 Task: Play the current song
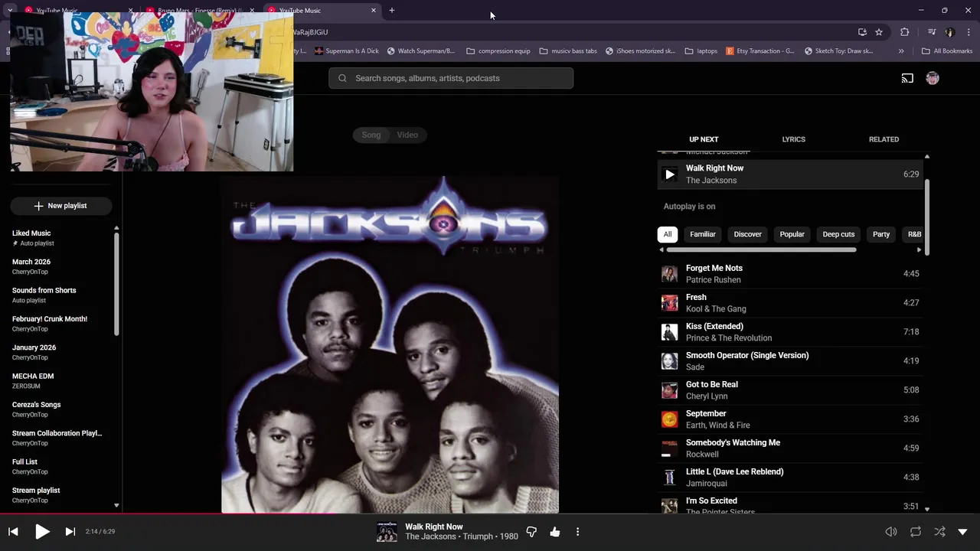[42, 532]
